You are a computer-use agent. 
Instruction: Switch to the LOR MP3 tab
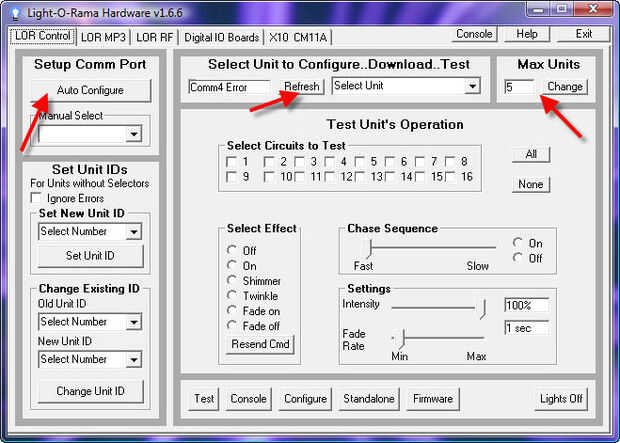(103, 38)
